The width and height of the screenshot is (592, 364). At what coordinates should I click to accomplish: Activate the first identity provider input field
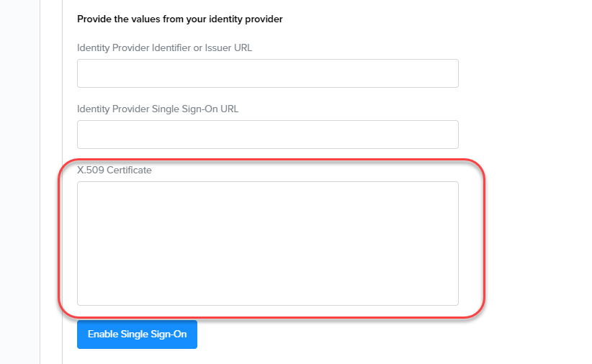coord(267,73)
